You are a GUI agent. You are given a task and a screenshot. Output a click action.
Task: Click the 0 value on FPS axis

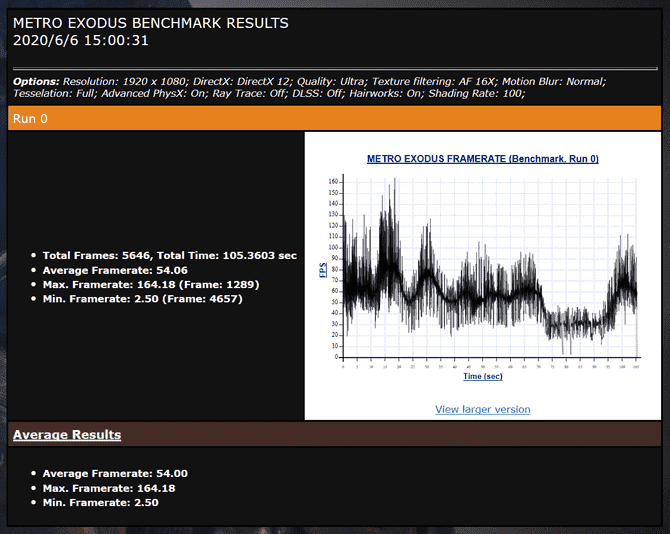coord(338,357)
